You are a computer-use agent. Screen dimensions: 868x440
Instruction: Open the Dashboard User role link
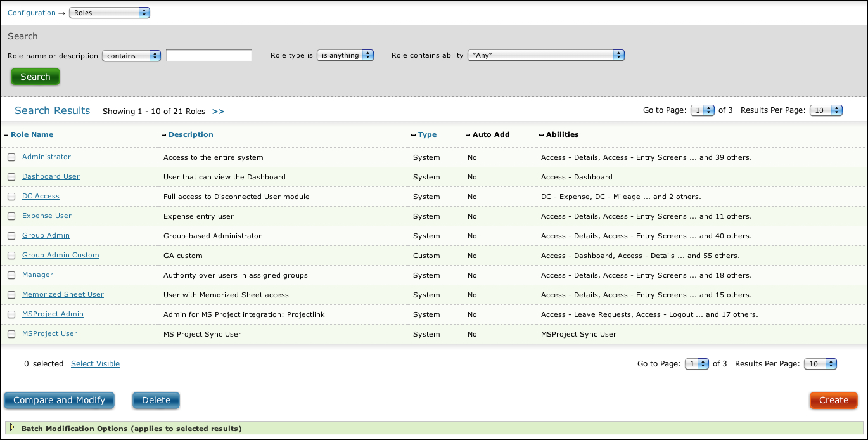(x=51, y=176)
